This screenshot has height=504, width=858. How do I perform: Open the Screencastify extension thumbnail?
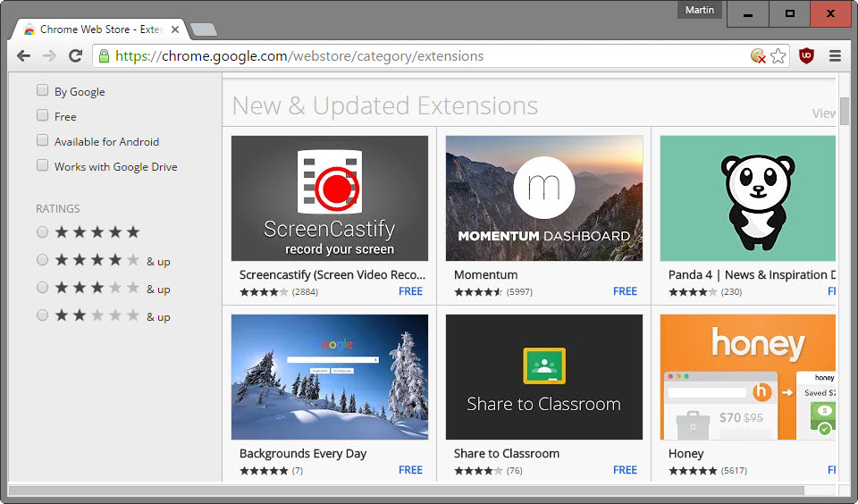pos(330,198)
